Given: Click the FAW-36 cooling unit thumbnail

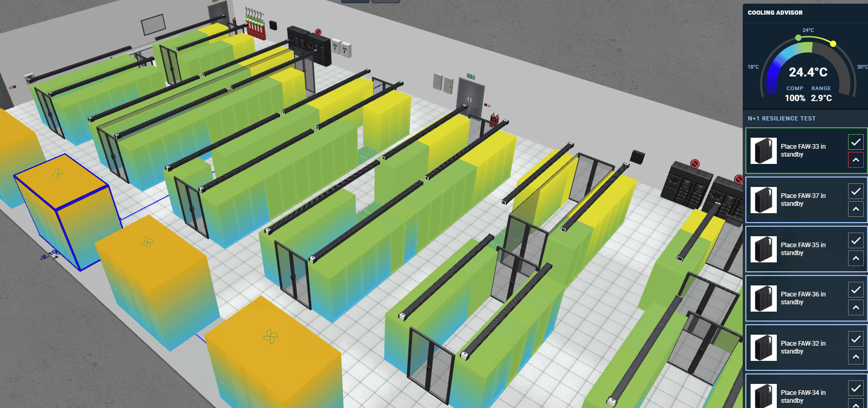Looking at the screenshot, I should click(x=763, y=299).
